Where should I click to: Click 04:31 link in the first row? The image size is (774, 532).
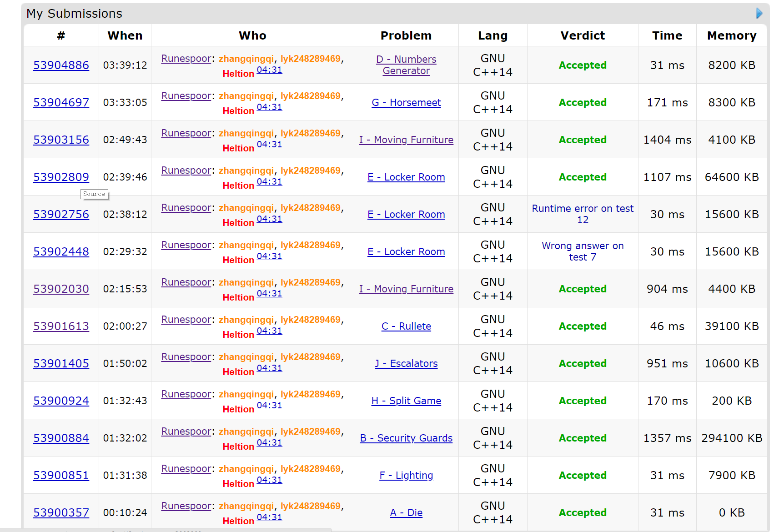tap(269, 70)
